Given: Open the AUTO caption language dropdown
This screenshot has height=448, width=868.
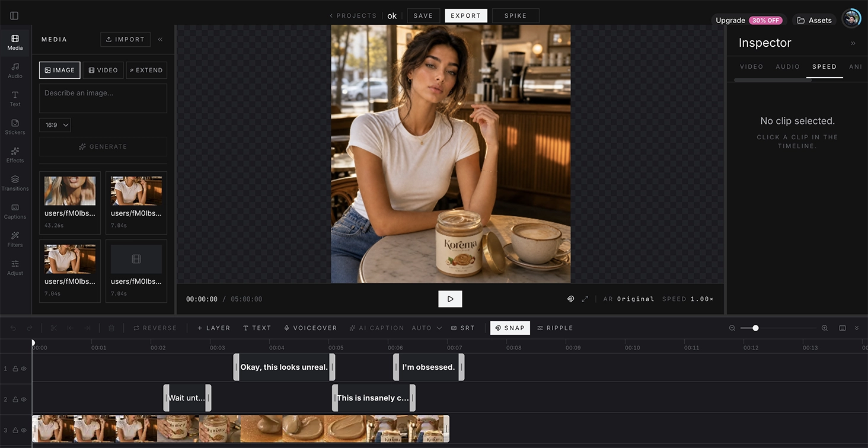Looking at the screenshot, I should [427, 328].
